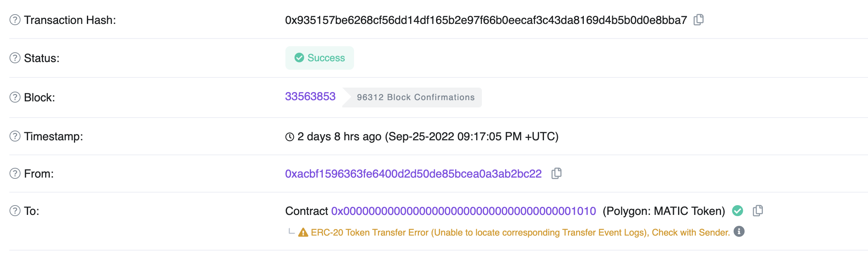Copy the transaction hash

point(699,19)
